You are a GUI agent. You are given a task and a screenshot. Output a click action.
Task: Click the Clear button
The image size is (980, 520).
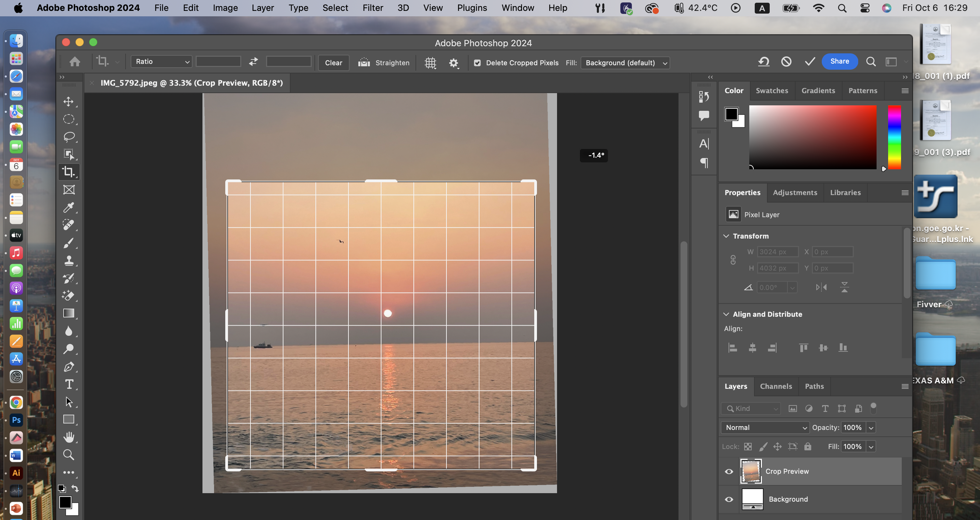[333, 63]
